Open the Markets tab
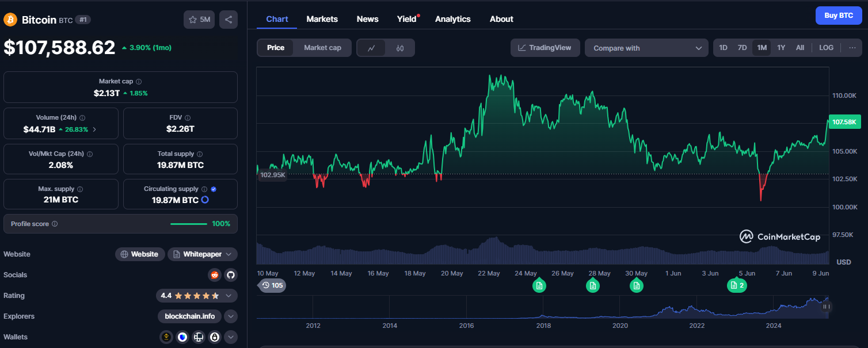This screenshot has width=868, height=348. pyautogui.click(x=322, y=19)
